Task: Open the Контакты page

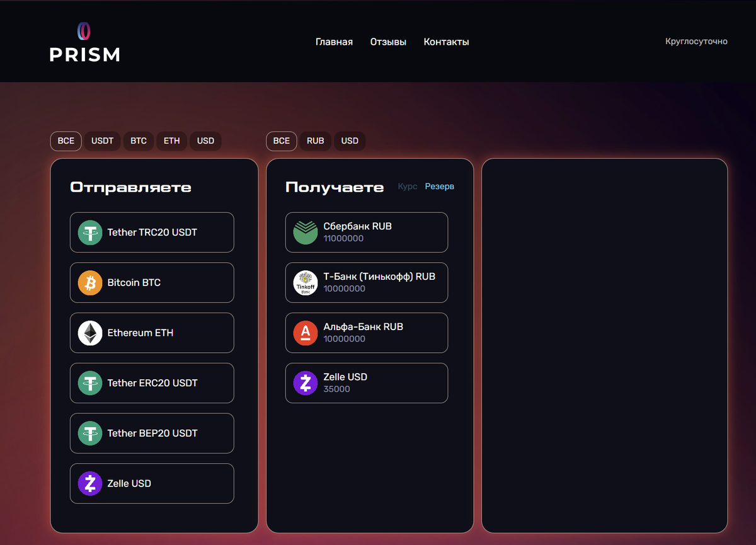Action: tap(446, 42)
